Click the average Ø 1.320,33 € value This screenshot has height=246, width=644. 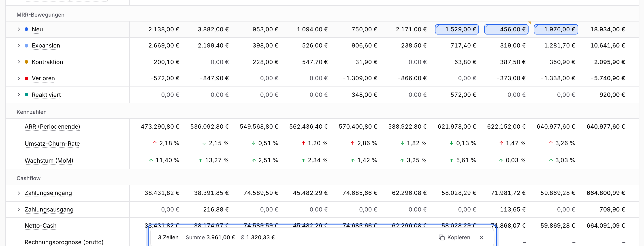coord(258,237)
